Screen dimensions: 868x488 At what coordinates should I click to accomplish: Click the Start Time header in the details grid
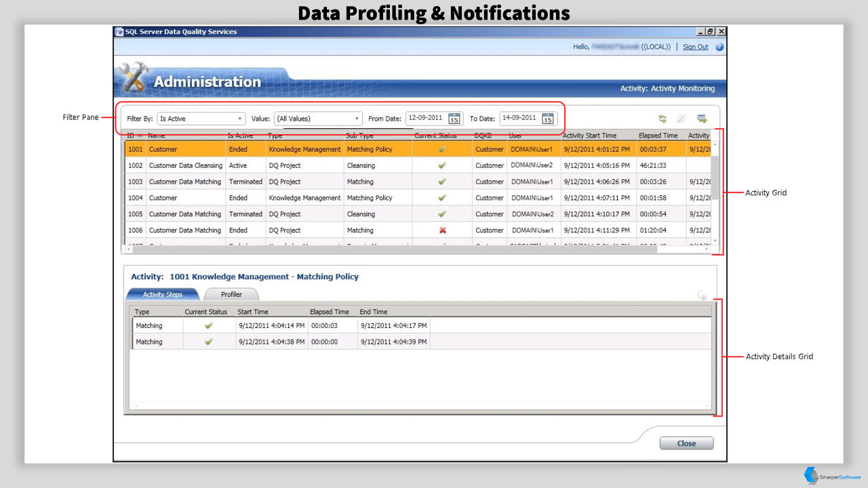click(253, 312)
